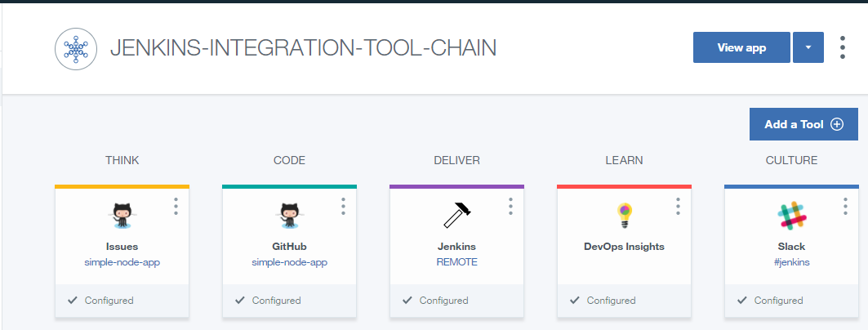Open the toolchain kebab menu beside View app
This screenshot has width=868, height=330.
pyautogui.click(x=843, y=47)
